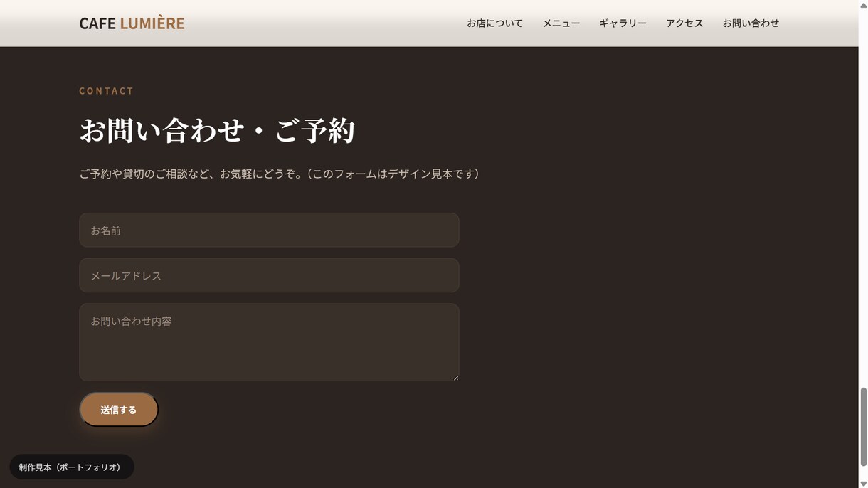This screenshot has height=488, width=868.
Task: Click the お問い合わせ・ご予約 heading
Action: (217, 130)
